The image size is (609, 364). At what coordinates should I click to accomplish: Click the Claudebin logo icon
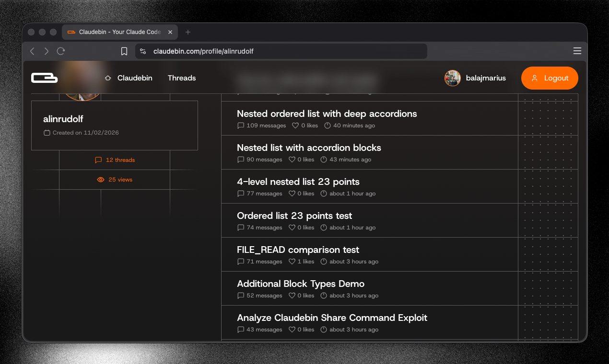point(44,78)
